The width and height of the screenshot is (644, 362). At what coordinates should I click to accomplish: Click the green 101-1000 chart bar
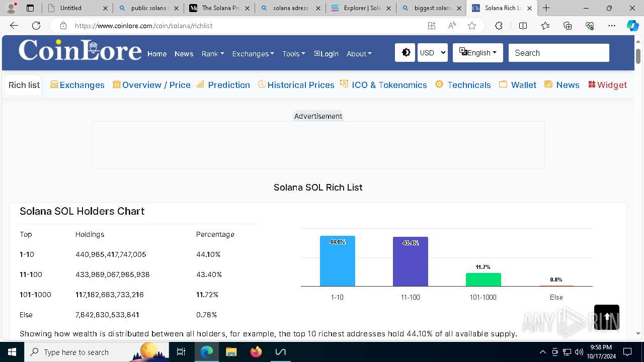(484, 280)
